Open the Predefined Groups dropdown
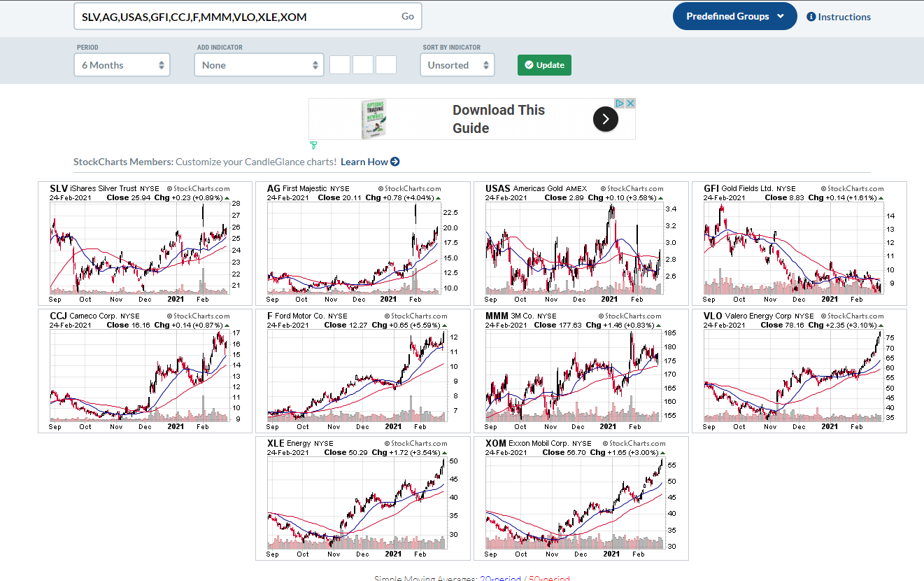The height and width of the screenshot is (581, 924). point(734,16)
